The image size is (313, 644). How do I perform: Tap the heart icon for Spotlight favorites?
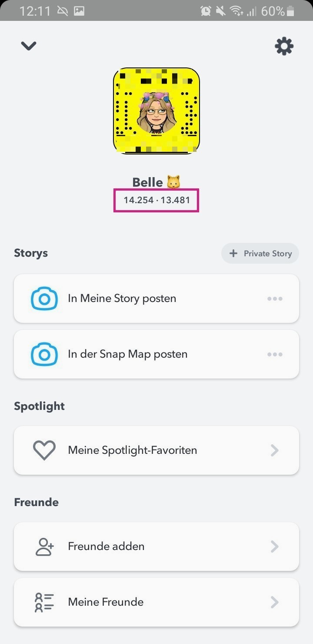click(44, 450)
